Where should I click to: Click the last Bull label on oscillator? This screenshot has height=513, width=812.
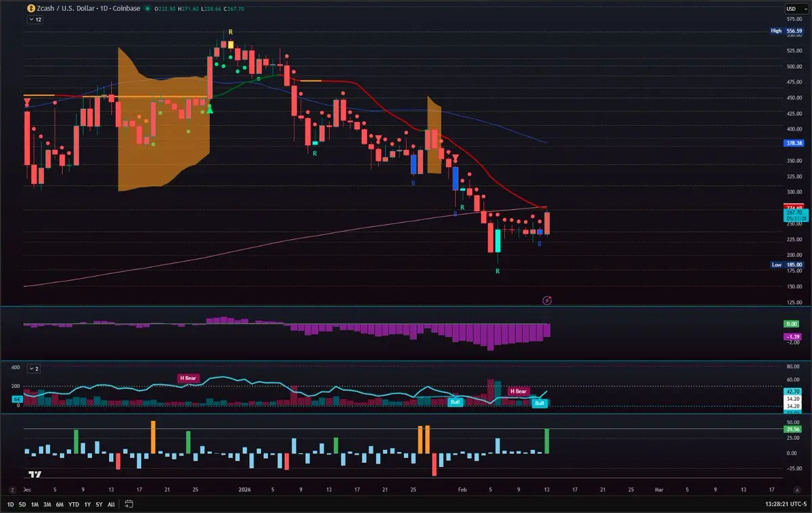[x=539, y=403]
